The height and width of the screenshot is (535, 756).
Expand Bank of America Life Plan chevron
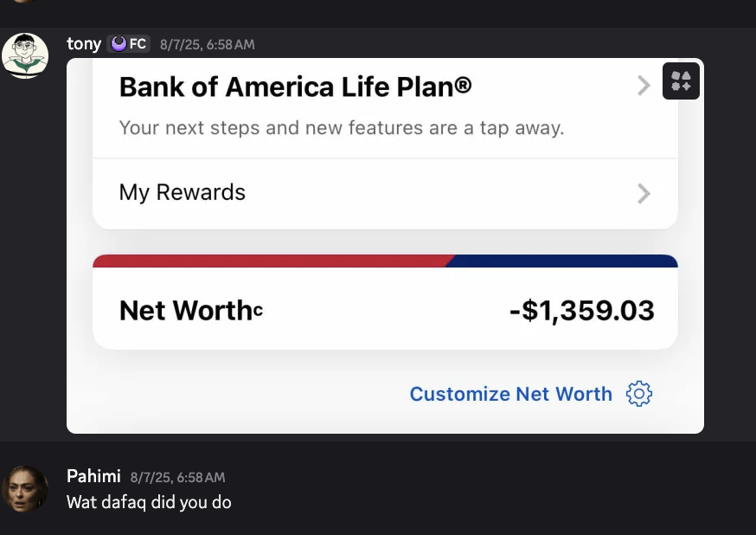tap(644, 86)
